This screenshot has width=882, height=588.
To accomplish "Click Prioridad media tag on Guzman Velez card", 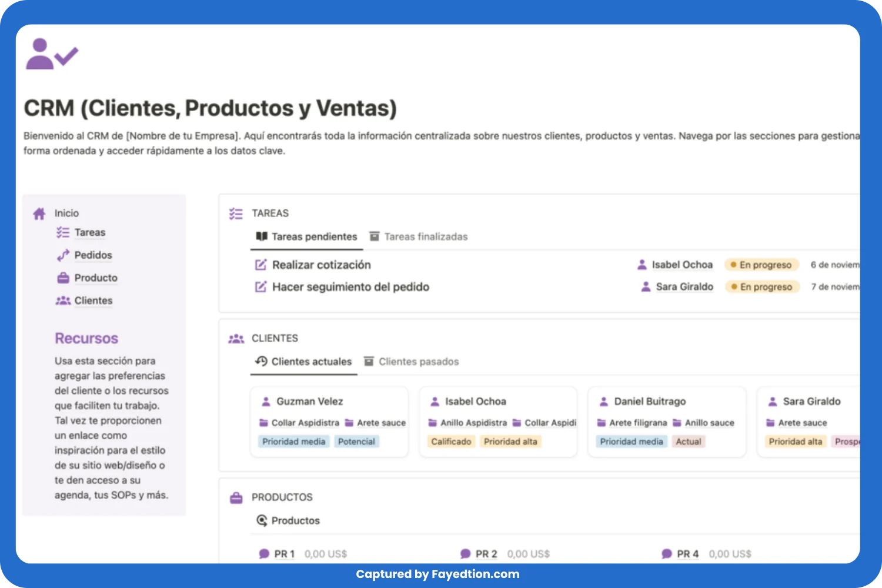I will click(293, 442).
